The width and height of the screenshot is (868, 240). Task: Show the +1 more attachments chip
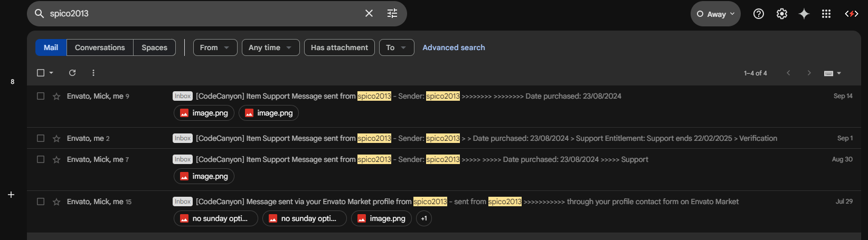(x=424, y=218)
